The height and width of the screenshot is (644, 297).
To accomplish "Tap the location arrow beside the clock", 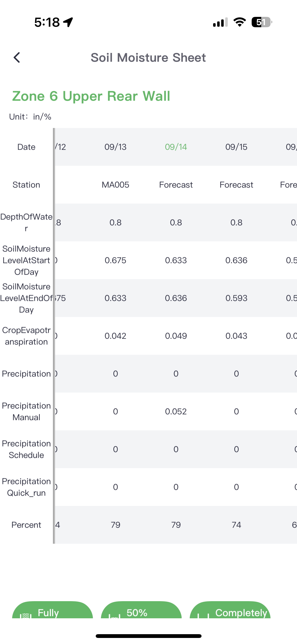I will 68,22.
